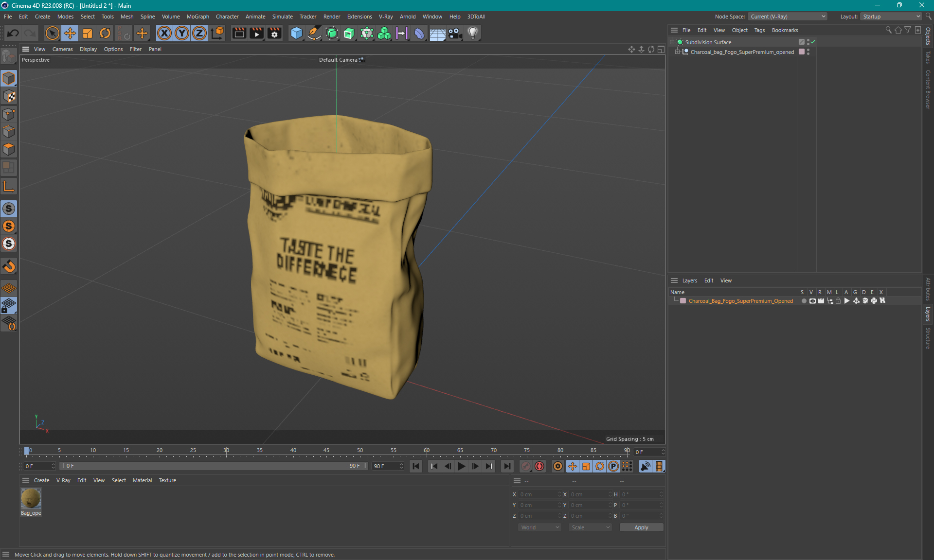
Task: Click the X position 0 cm field
Action: [539, 494]
